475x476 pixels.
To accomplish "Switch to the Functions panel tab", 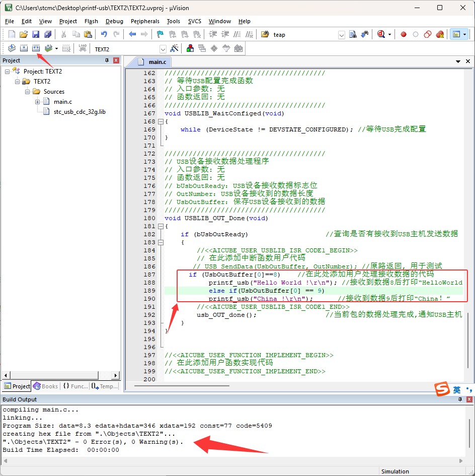I will (75, 386).
